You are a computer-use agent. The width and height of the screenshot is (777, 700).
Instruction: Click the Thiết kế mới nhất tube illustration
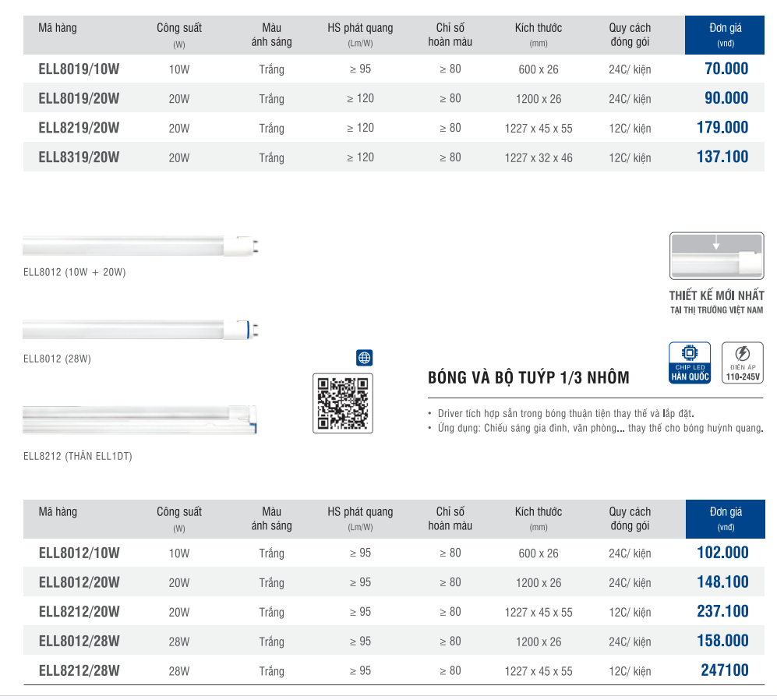716,256
